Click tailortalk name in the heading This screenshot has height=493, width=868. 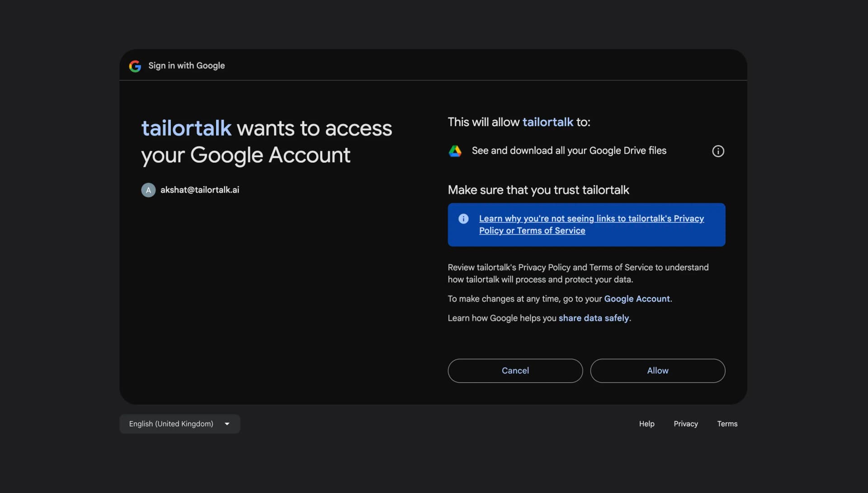pyautogui.click(x=186, y=128)
